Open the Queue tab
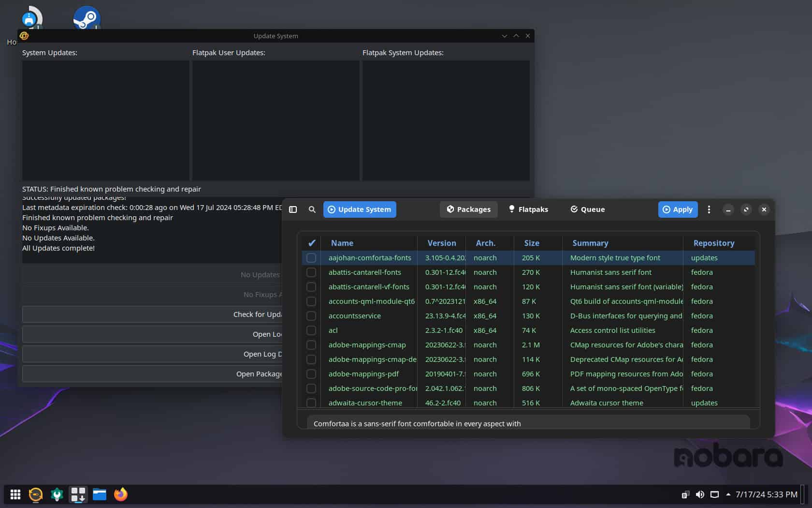This screenshot has height=508, width=812. click(587, 209)
